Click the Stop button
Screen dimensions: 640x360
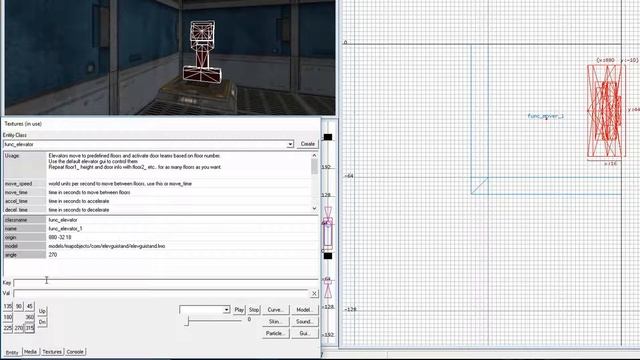(x=254, y=310)
